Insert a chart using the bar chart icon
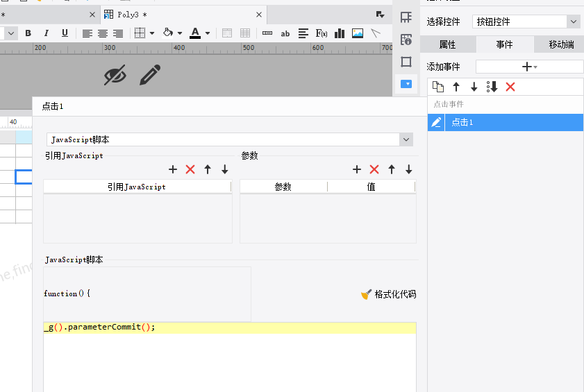 coord(340,33)
